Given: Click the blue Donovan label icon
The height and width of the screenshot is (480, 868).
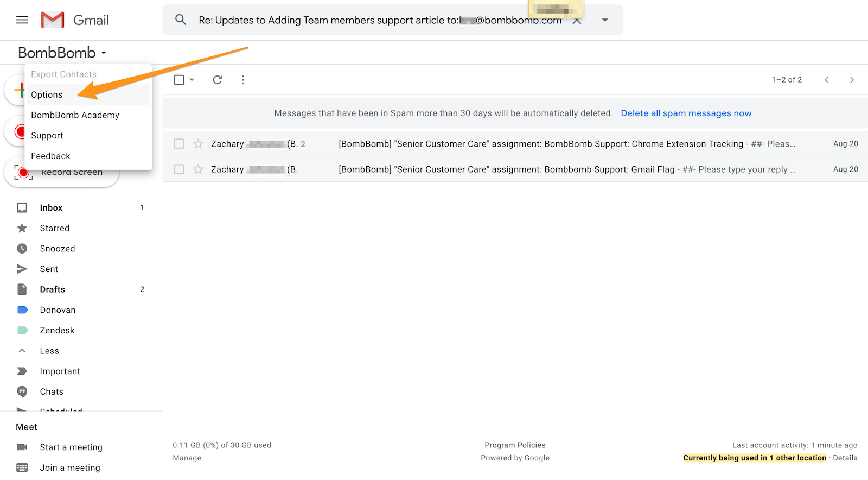Looking at the screenshot, I should coord(23,310).
